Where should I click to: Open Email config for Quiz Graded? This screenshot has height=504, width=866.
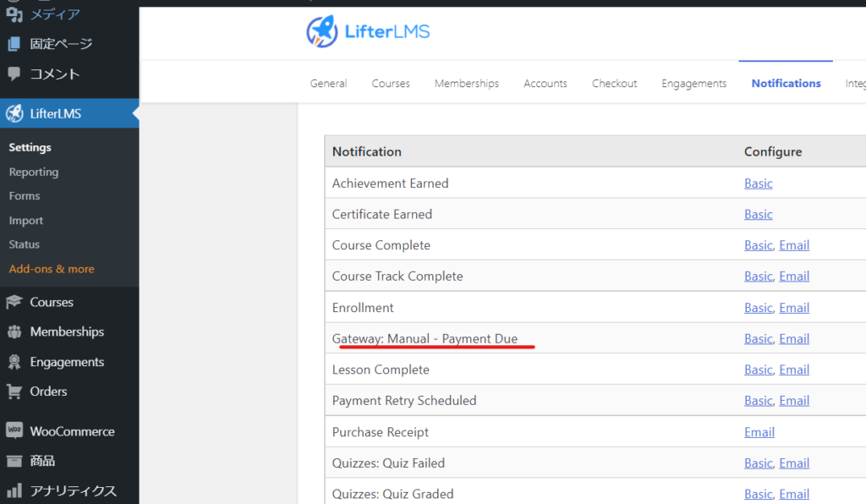coord(794,494)
